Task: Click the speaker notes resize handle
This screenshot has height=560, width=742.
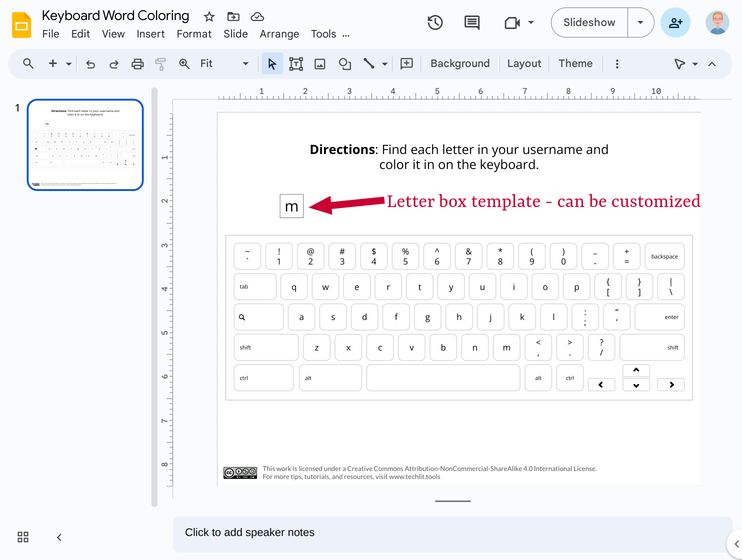Action: pyautogui.click(x=453, y=501)
